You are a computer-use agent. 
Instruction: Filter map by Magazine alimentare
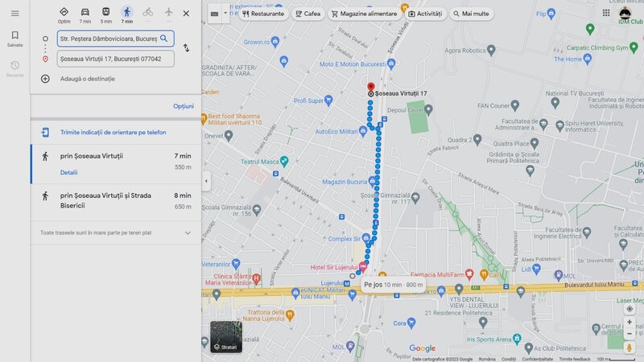coord(365,14)
